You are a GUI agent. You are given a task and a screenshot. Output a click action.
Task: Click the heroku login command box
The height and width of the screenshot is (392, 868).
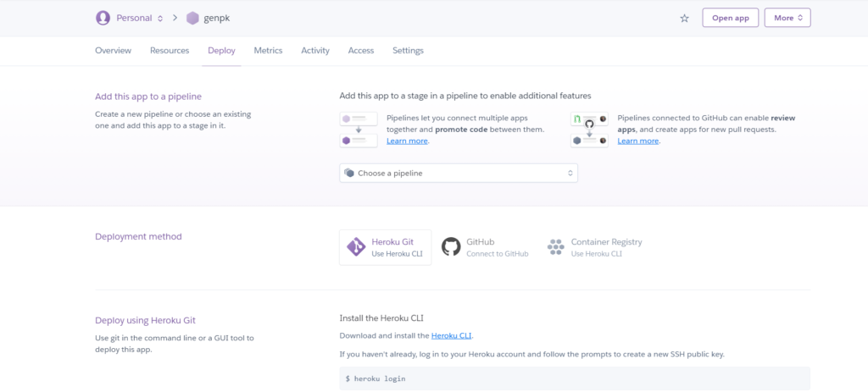(575, 378)
